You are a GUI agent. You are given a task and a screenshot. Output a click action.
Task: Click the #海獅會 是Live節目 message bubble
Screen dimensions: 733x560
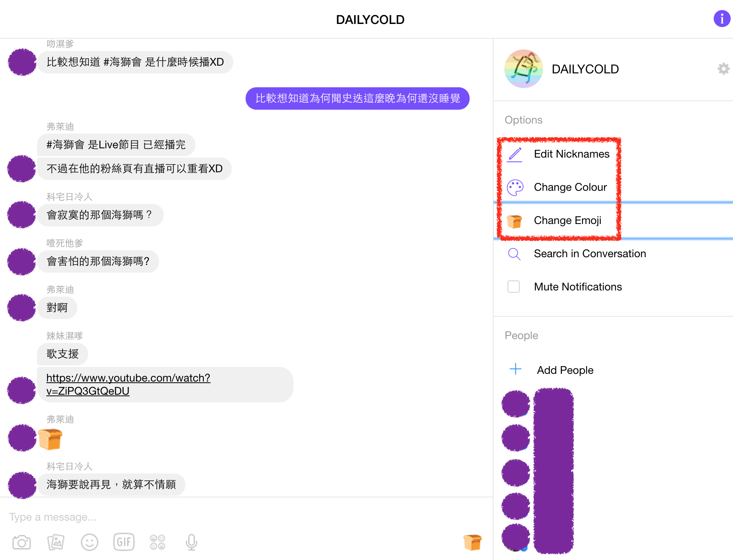(116, 145)
